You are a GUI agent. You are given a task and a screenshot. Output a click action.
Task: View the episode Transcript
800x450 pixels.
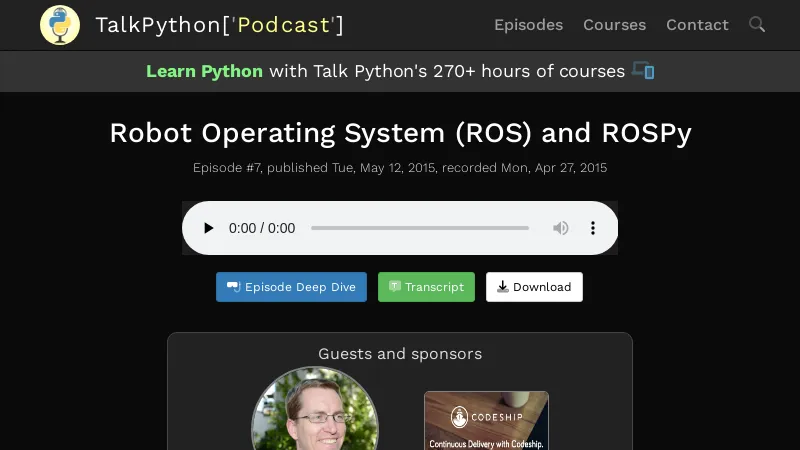[426, 287]
